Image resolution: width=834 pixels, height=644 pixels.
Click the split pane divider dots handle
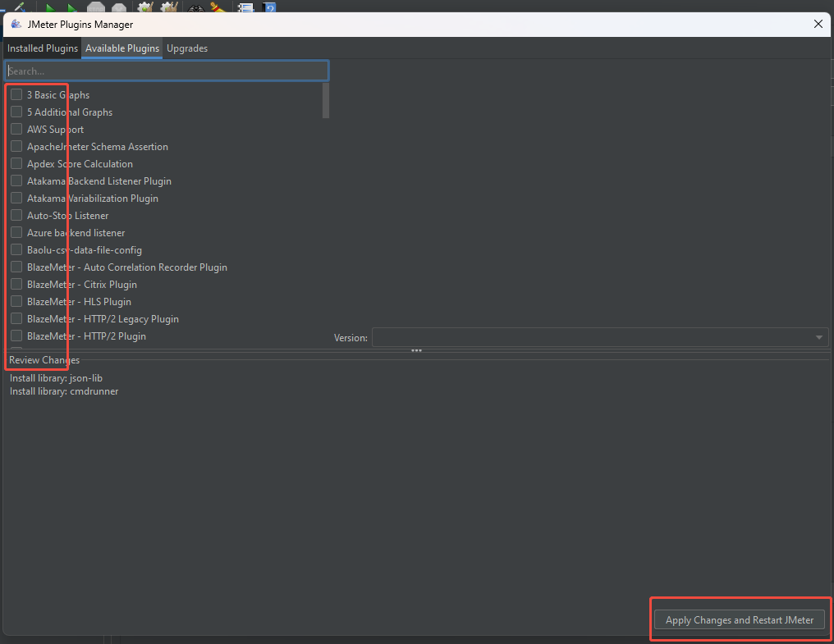coord(416,350)
